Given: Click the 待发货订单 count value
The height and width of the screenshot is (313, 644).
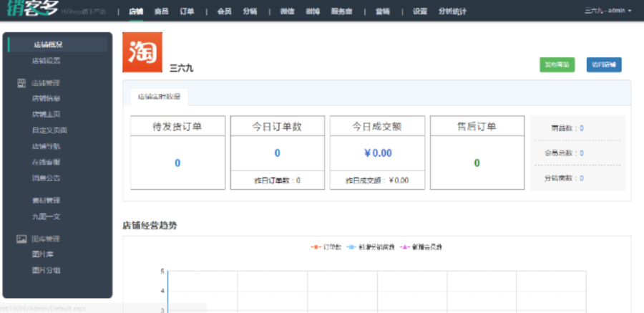Looking at the screenshot, I should (177, 163).
